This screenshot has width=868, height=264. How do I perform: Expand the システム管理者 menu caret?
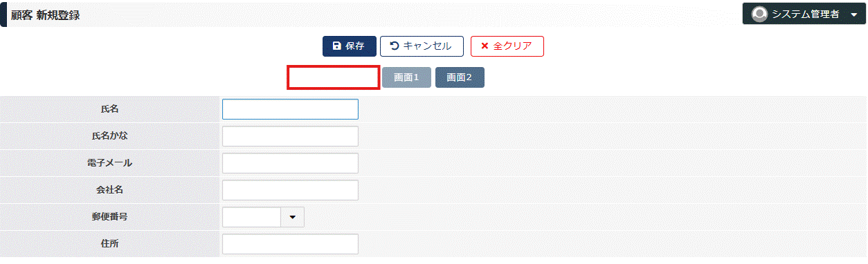(853, 15)
